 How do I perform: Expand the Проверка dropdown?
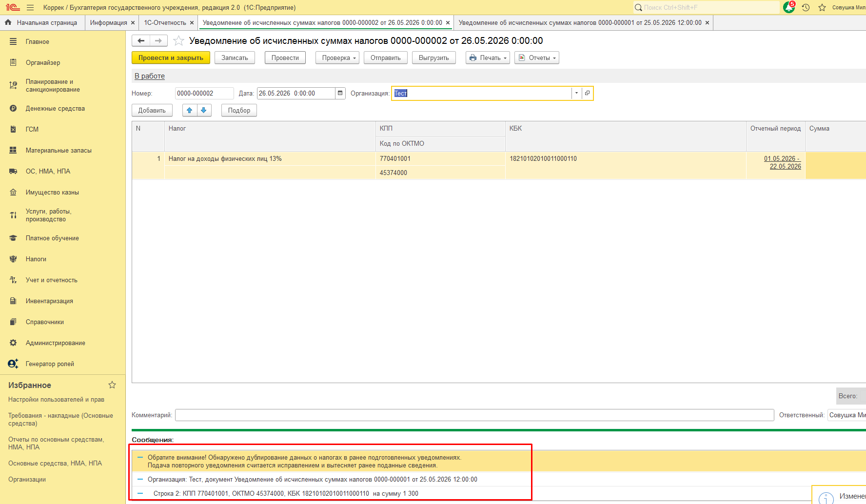click(x=337, y=58)
